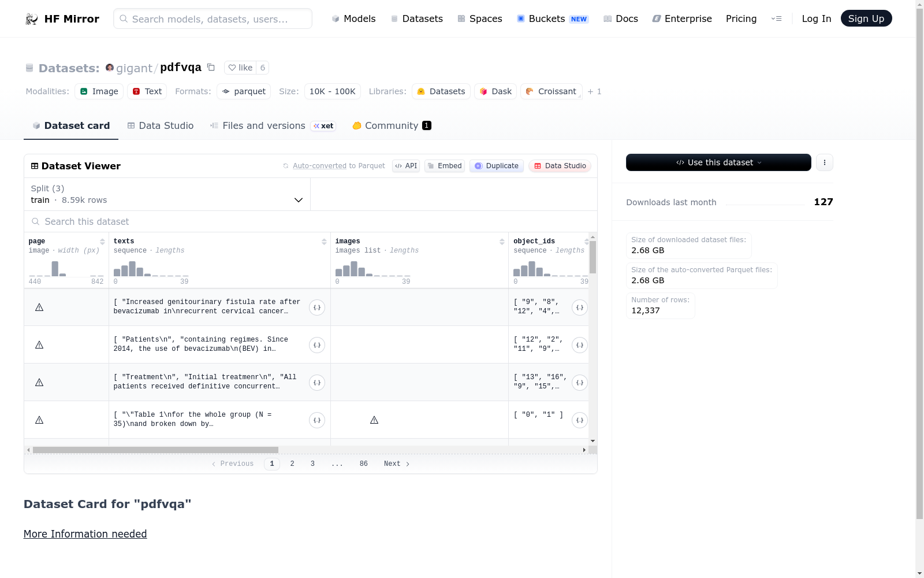This screenshot has width=924, height=578.
Task: Click the API button in Dataset Viewer
Action: click(406, 166)
